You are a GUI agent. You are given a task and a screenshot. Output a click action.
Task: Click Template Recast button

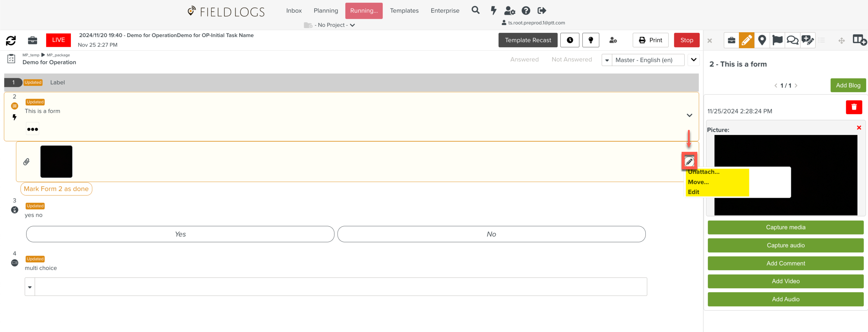(x=528, y=40)
